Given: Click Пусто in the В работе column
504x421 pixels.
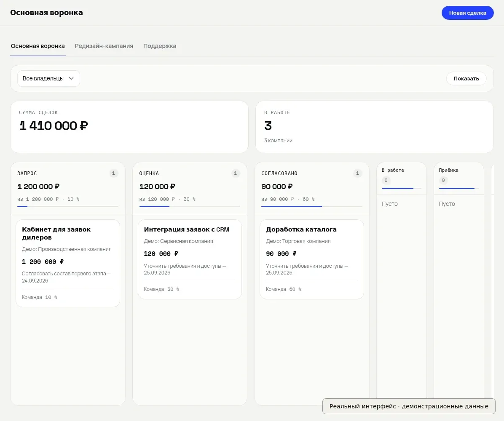Looking at the screenshot, I should 389,204.
